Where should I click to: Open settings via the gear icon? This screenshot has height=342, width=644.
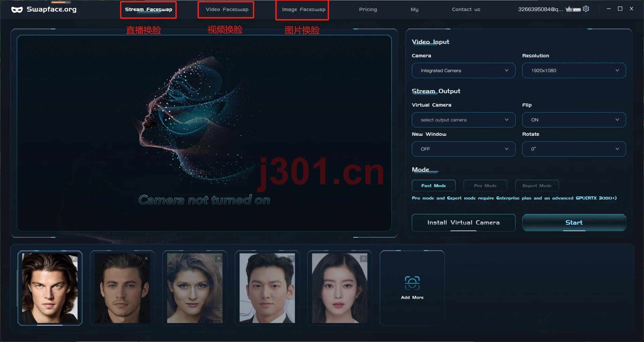pos(586,9)
